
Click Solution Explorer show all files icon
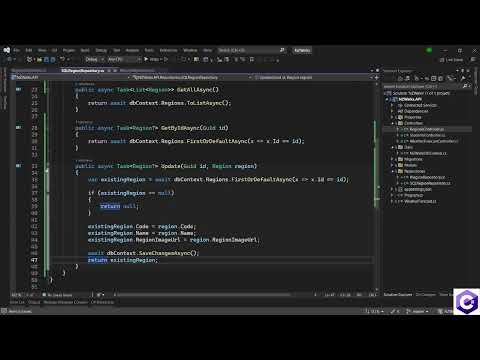tap(440, 79)
